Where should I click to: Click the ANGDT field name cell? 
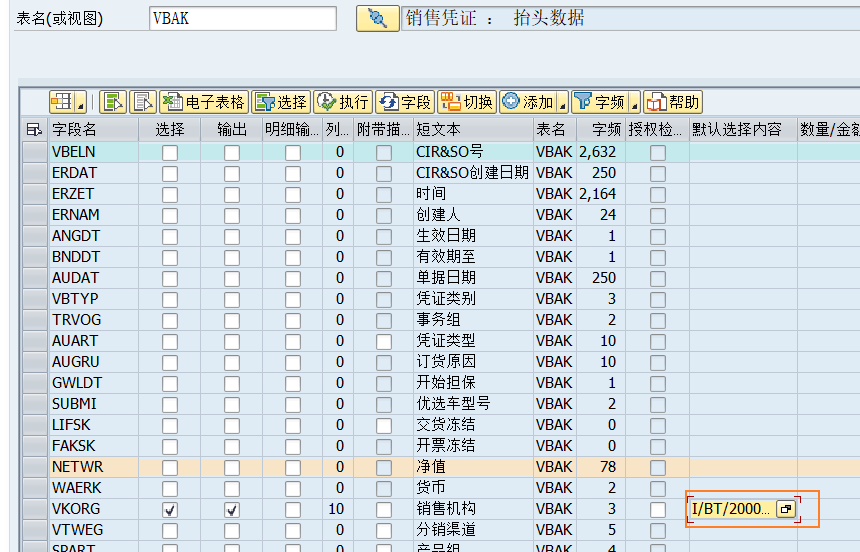93,236
